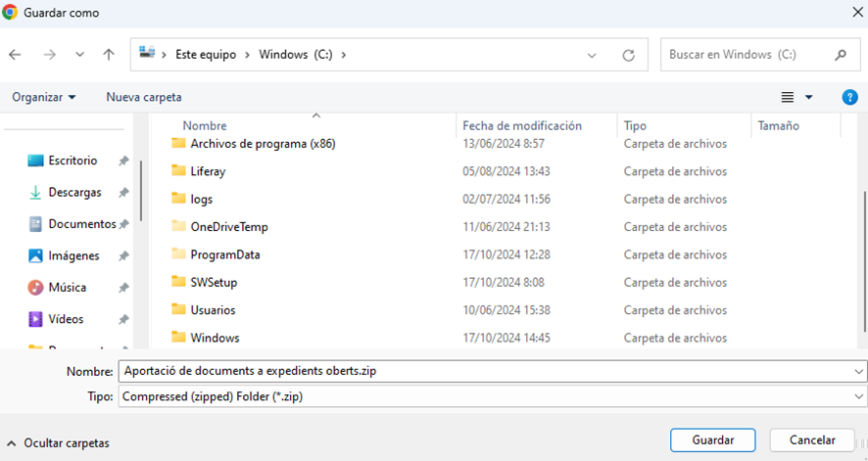
Task: Select the Liferay folder
Action: click(208, 171)
